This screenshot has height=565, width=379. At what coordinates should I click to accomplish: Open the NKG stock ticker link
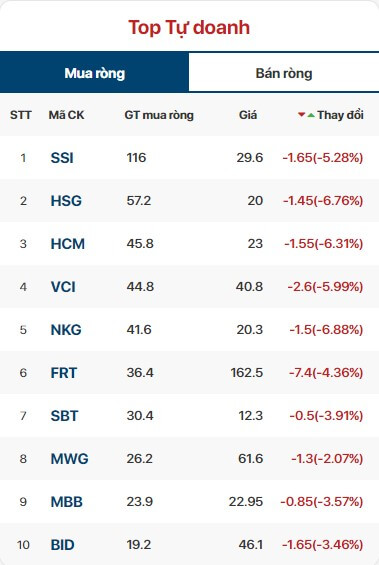(66, 330)
